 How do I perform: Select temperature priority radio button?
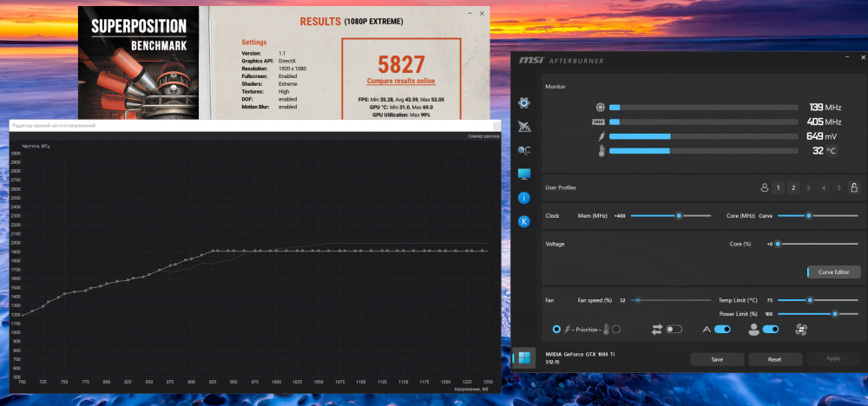click(x=616, y=330)
